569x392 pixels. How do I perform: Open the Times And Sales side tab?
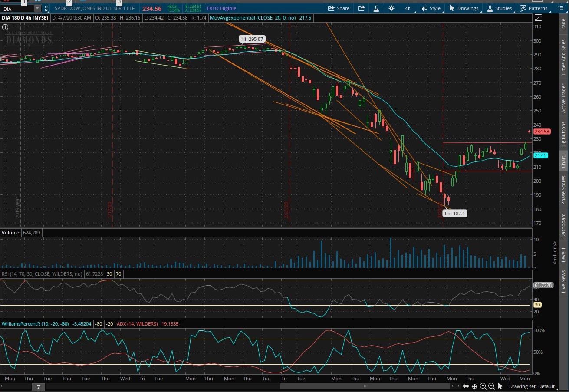pos(563,57)
